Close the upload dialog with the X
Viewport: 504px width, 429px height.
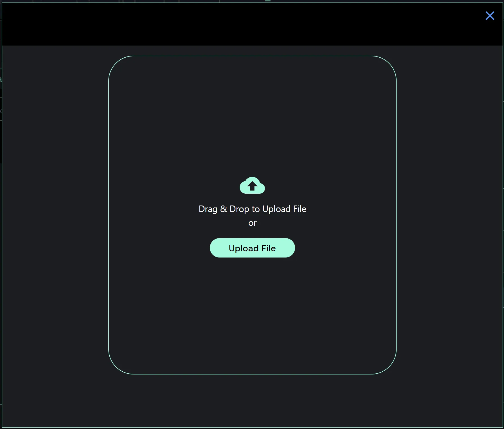click(x=490, y=16)
